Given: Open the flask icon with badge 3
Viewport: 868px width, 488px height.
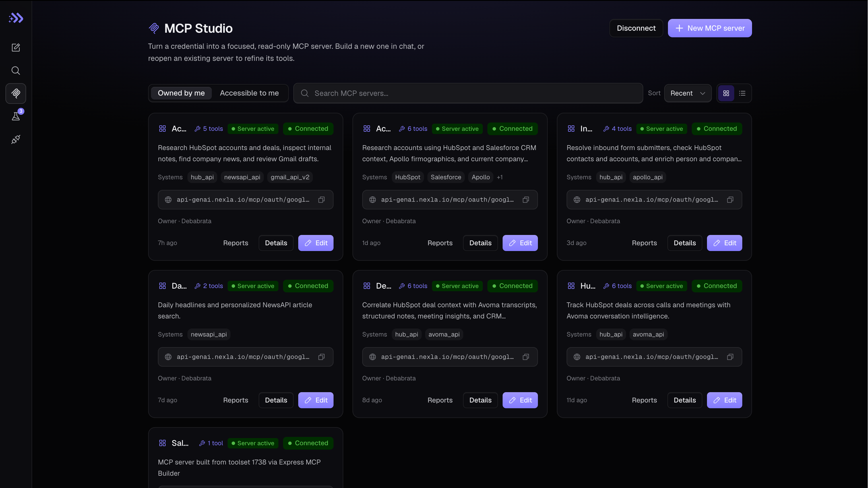Looking at the screenshot, I should [16, 116].
